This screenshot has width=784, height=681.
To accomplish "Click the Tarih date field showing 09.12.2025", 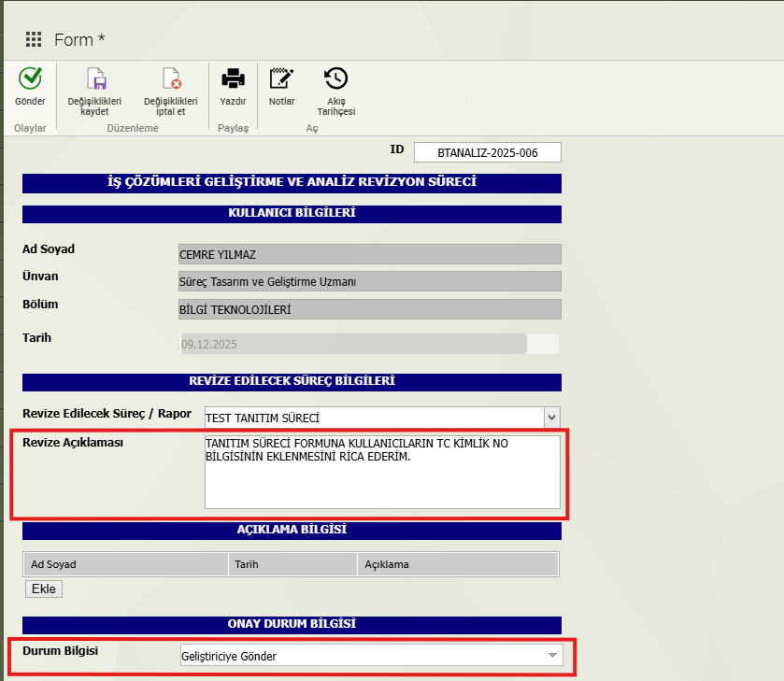I will pos(353,344).
